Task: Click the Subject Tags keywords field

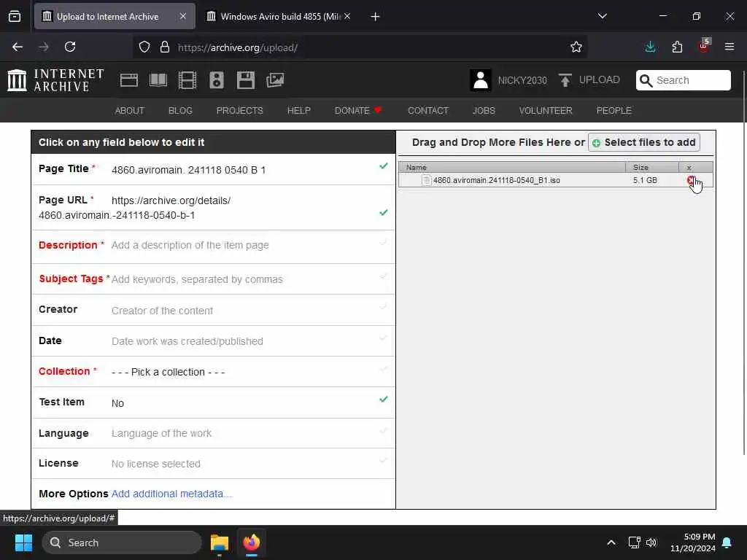Action: [197, 279]
